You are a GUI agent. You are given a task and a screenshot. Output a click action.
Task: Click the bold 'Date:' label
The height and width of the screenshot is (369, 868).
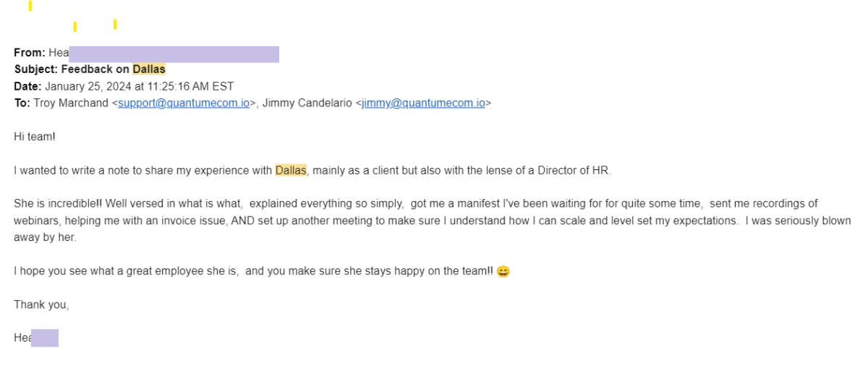click(x=28, y=86)
